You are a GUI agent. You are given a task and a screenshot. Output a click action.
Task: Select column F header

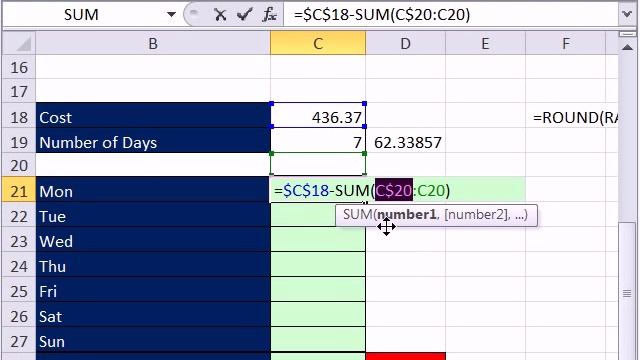tap(566, 44)
